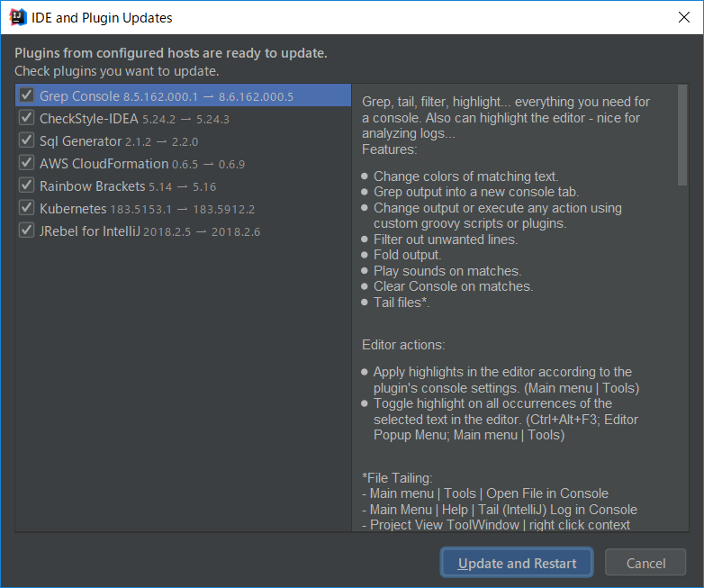The width and height of the screenshot is (704, 588).
Task: Close the IDE and Plugin Updates dialog
Action: pyautogui.click(x=684, y=17)
